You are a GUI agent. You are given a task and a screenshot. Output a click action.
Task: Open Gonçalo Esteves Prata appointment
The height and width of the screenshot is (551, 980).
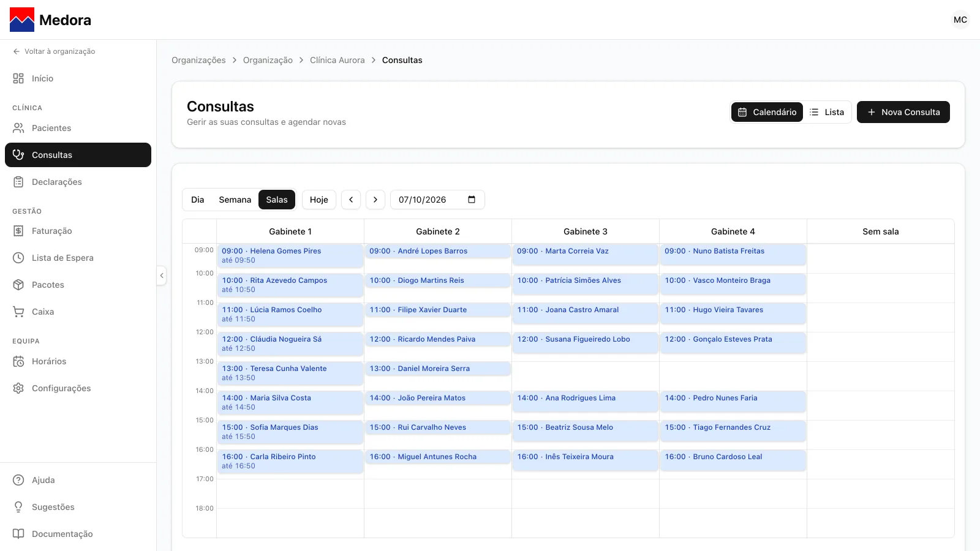pyautogui.click(x=733, y=343)
